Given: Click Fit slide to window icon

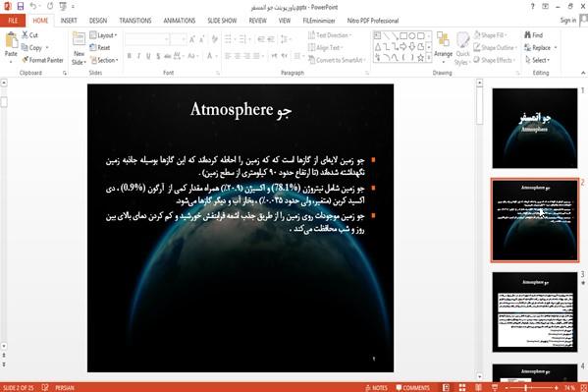Looking at the screenshot, I should 583,387.
